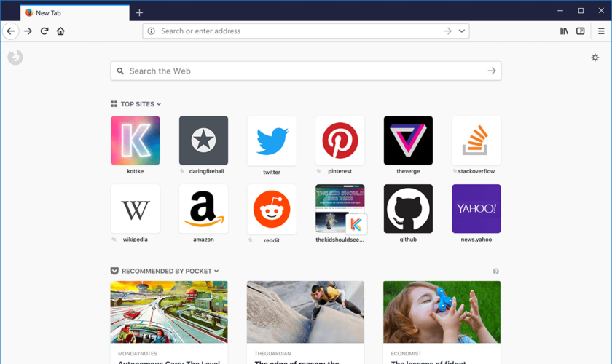612x364 pixels.
Task: Click the pin icon beside pinterest
Action: coord(319,171)
